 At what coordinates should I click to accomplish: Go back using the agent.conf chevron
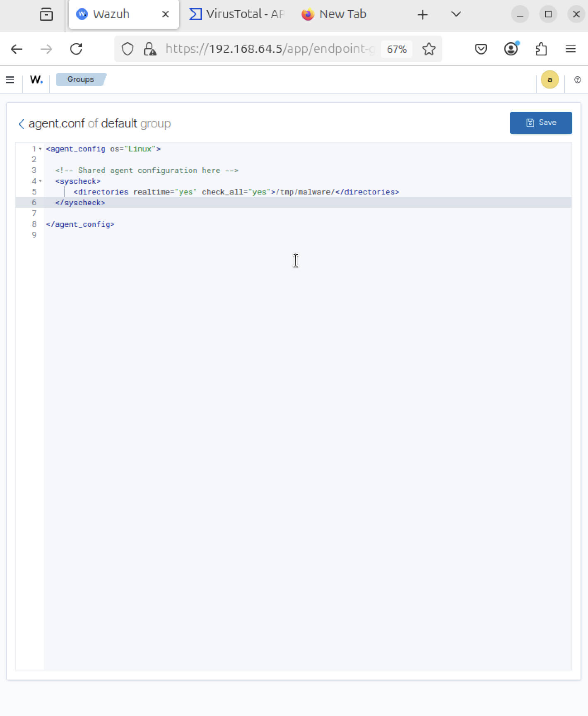click(22, 124)
